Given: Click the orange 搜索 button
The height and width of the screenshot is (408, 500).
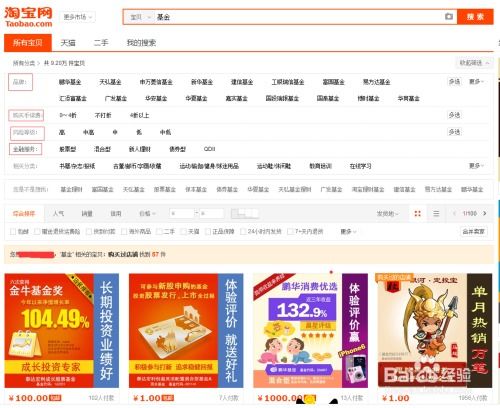Looking at the screenshot, I should (x=475, y=17).
